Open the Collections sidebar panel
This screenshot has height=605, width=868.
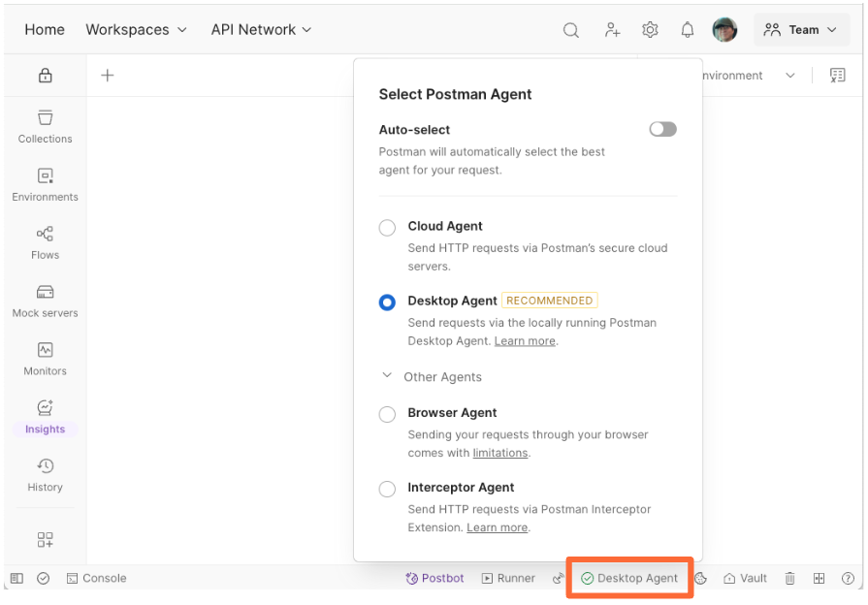point(44,127)
